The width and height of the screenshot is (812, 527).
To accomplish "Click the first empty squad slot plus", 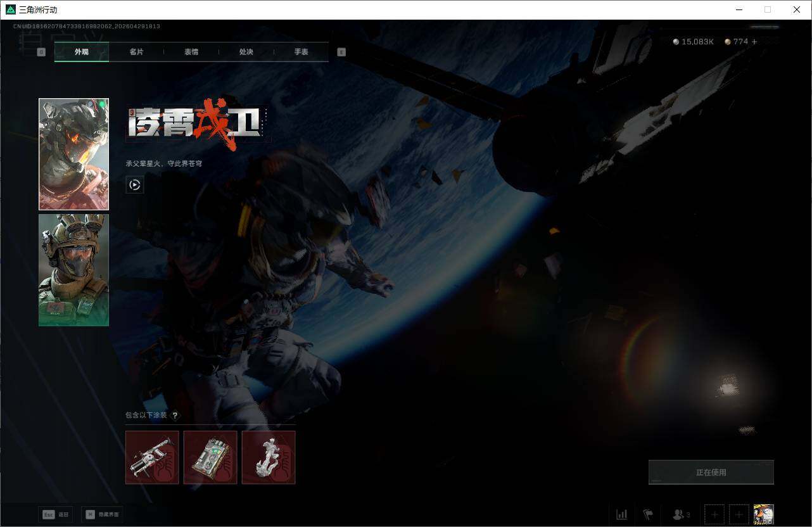I will point(714,514).
